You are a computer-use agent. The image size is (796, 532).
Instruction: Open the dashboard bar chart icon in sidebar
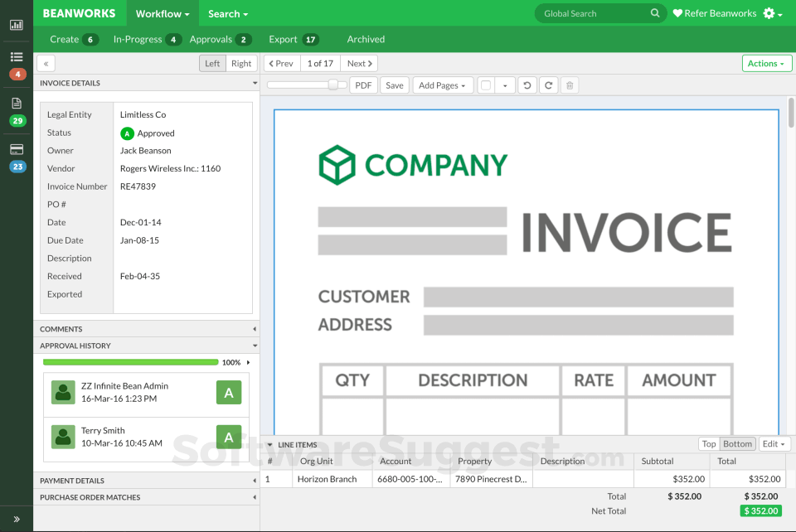(16, 25)
